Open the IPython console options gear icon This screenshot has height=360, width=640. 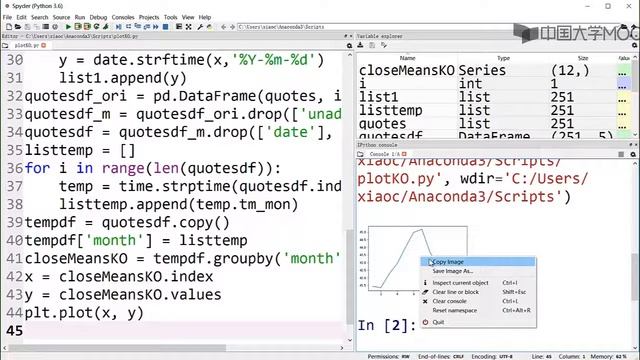[633, 154]
